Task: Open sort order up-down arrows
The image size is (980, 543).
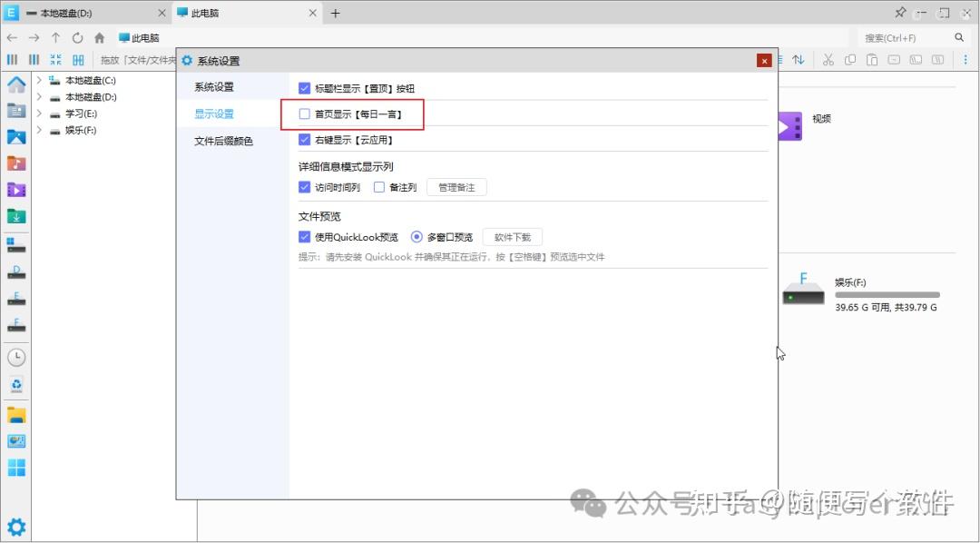Action: coord(799,60)
